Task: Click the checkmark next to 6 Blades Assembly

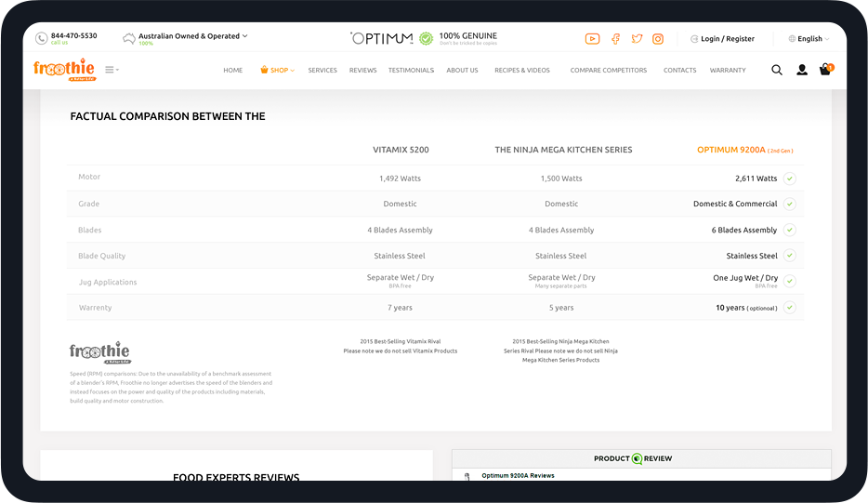Action: pyautogui.click(x=789, y=230)
